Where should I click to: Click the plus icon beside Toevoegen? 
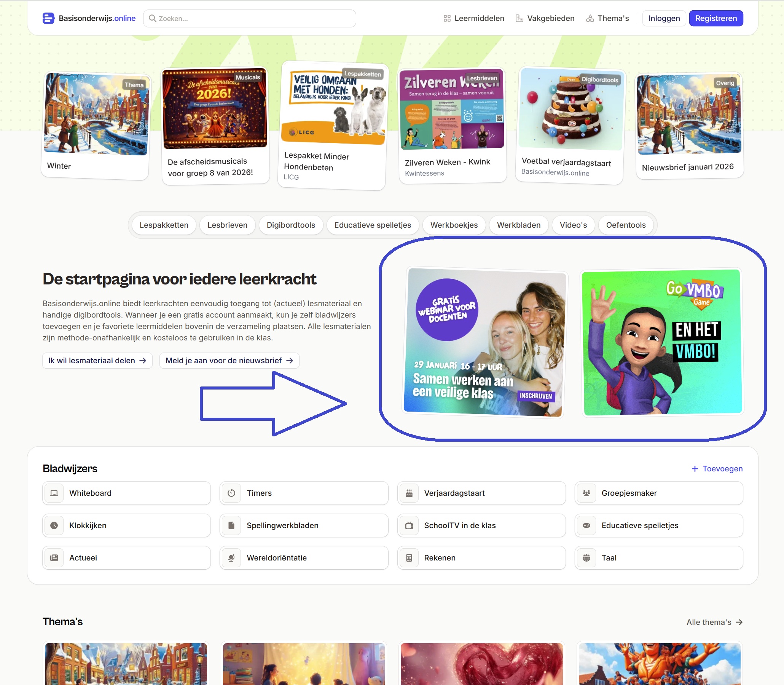pyautogui.click(x=695, y=469)
